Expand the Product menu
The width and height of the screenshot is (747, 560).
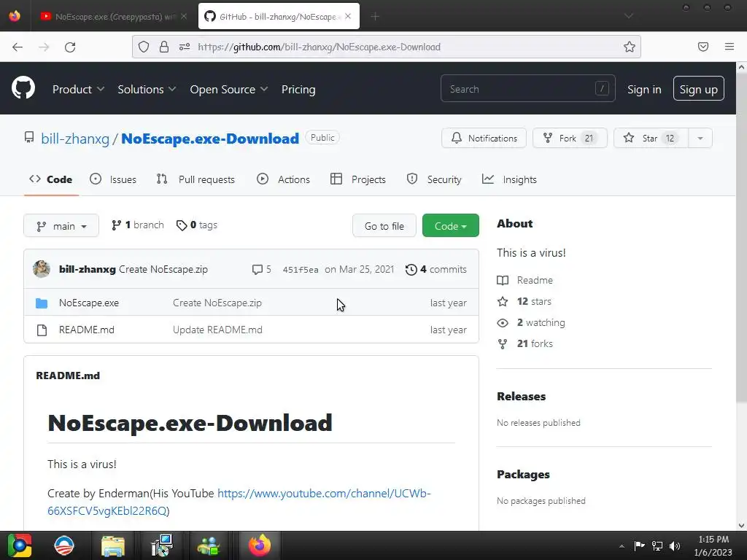[78, 89]
